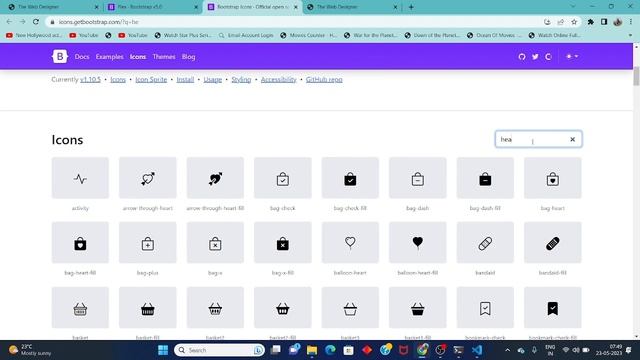Follow the Styling link

tap(241, 80)
